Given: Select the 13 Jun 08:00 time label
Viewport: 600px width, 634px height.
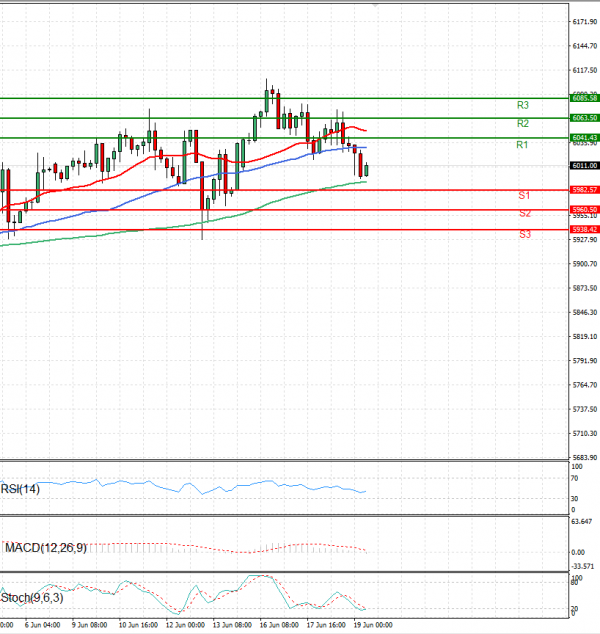Looking at the screenshot, I should 229,624.
